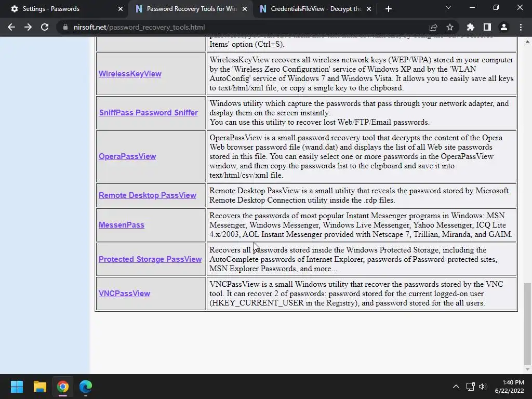Open the SniffPass Password Sniffer link
The width and height of the screenshot is (532, 399).
148,113
